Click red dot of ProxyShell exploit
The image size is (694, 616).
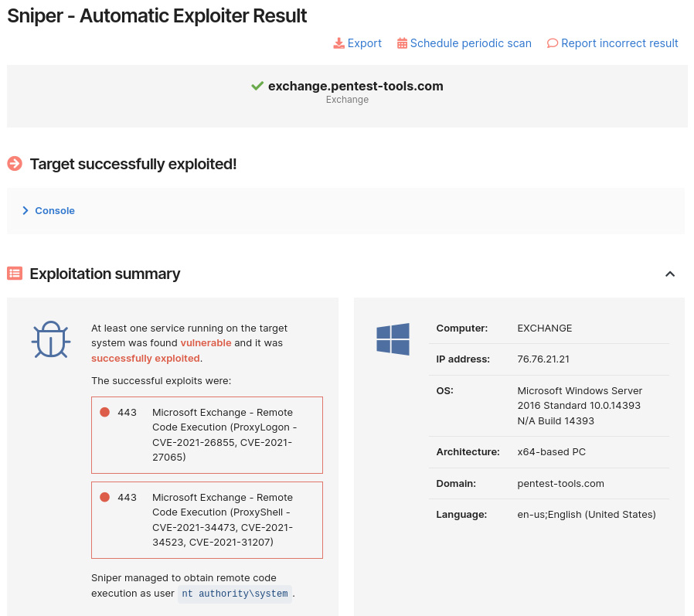(104, 497)
